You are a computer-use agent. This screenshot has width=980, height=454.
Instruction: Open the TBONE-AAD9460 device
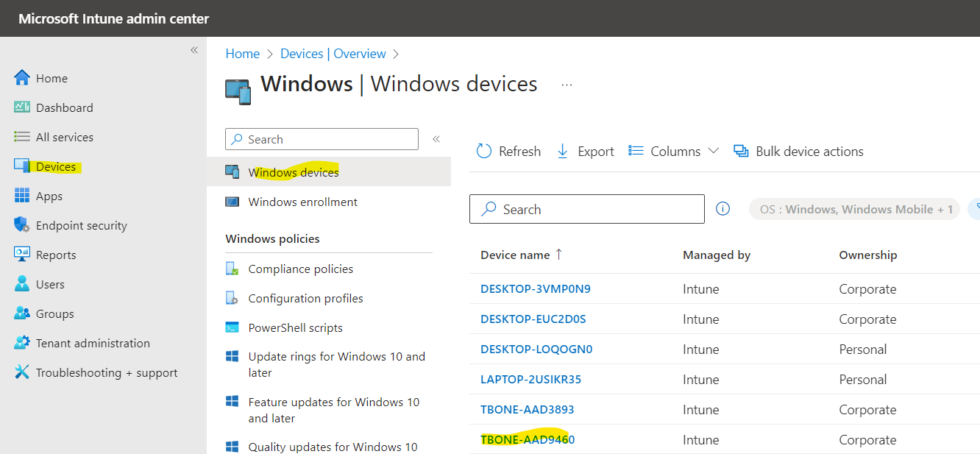528,439
